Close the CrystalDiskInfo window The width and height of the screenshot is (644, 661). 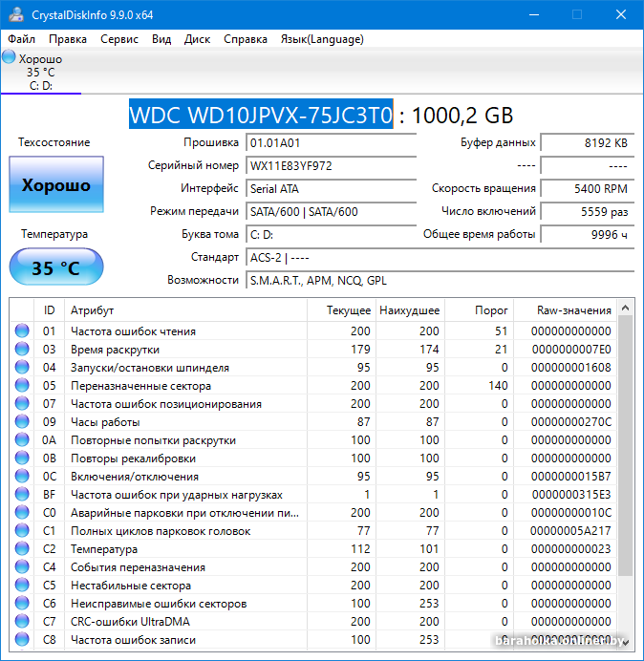[621, 14]
